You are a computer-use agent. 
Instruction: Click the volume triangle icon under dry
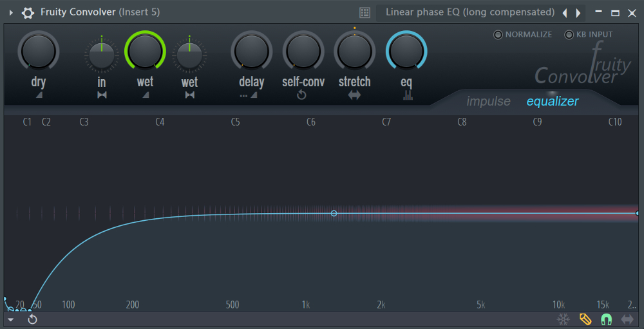pos(39,95)
